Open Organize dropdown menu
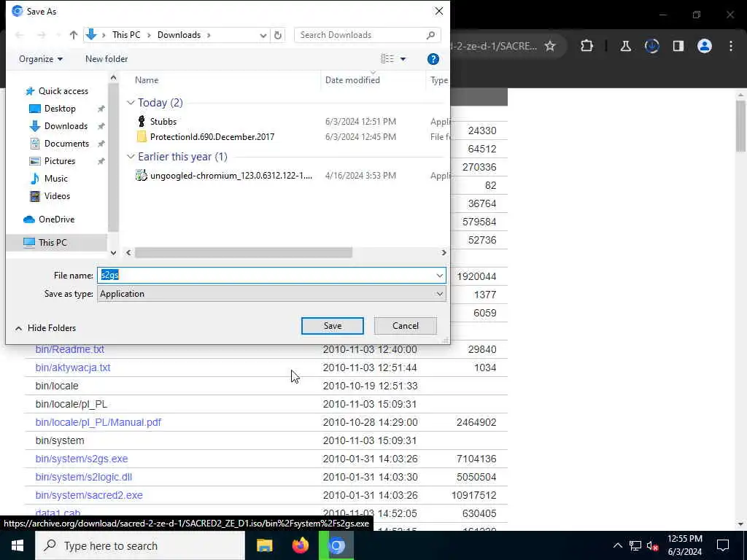Image resolution: width=747 pixels, height=560 pixels. [x=41, y=59]
